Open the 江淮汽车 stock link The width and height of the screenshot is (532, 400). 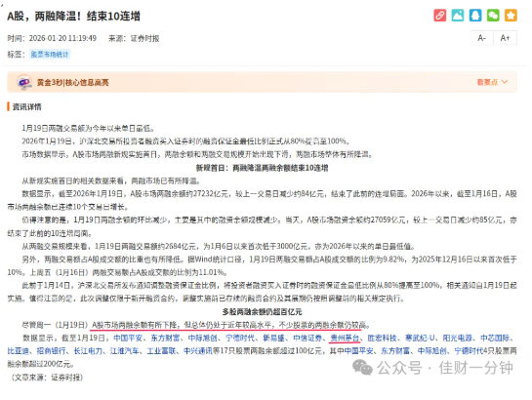[125, 351]
